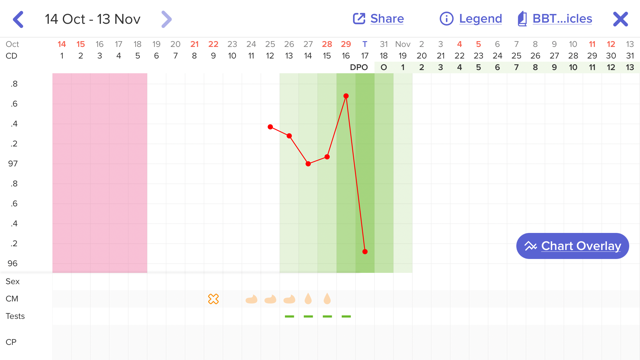Image resolution: width=640 pixels, height=360 pixels.
Task: Click the Share link text
Action: click(387, 19)
